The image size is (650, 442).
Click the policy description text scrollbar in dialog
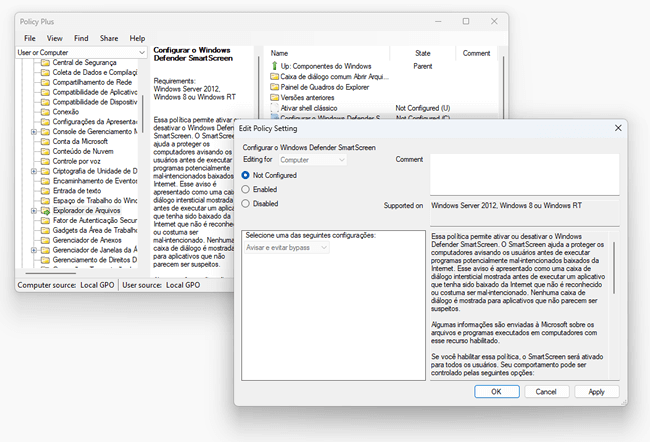614,267
